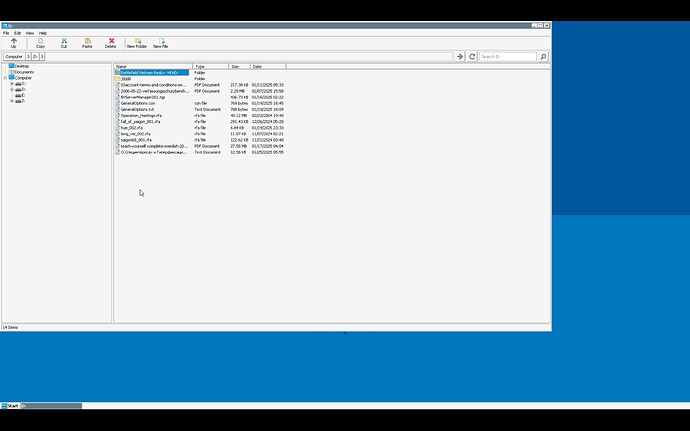Click the Cut scissors icon
This screenshot has width=690, height=431.
pyautogui.click(x=64, y=42)
